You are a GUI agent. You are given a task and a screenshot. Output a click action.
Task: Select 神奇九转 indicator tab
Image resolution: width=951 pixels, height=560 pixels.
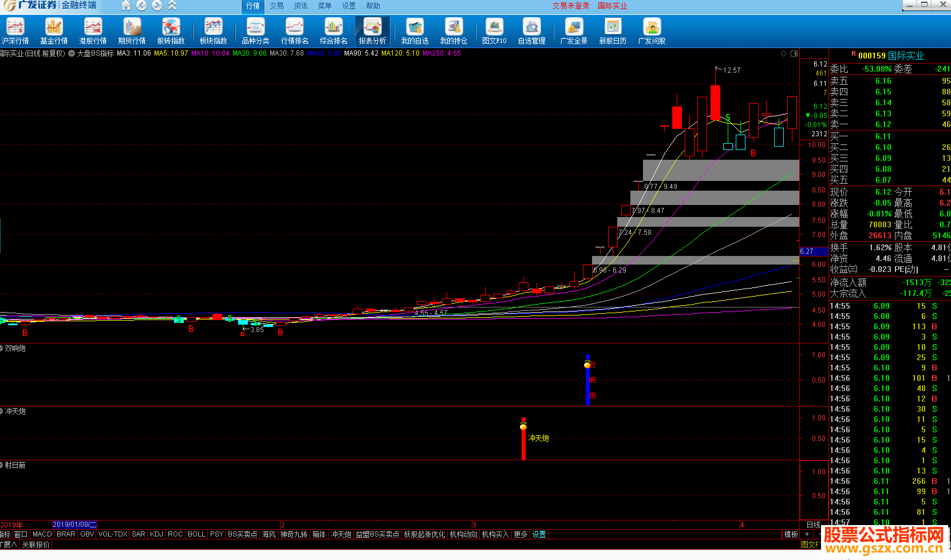[294, 534]
